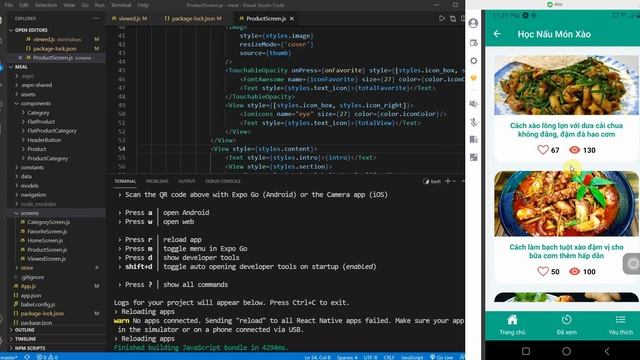640x360 pixels.
Task: Open ViewedScreen.js in explorer
Action: pyautogui.click(x=46, y=259)
